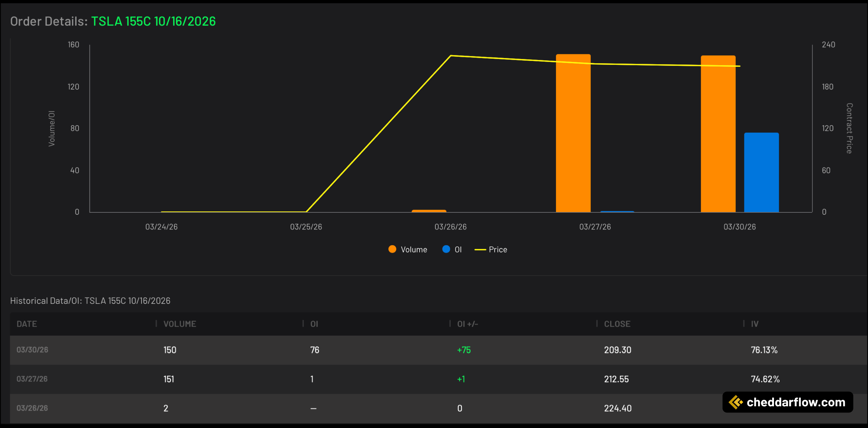
Task: Click the Volume/OI y-axis title
Action: click(x=52, y=129)
